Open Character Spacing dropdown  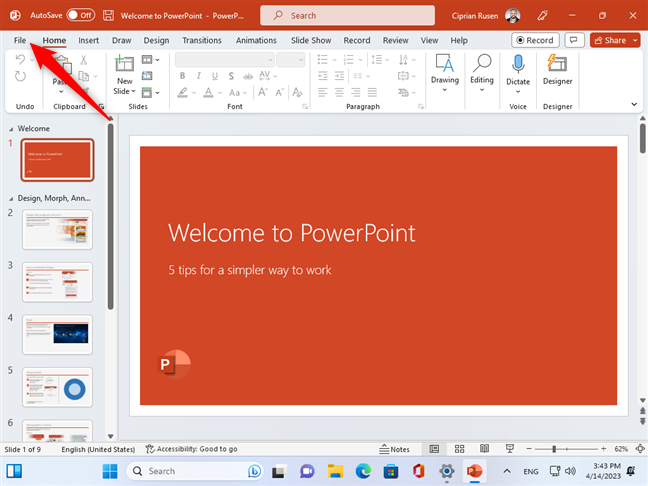(x=268, y=76)
